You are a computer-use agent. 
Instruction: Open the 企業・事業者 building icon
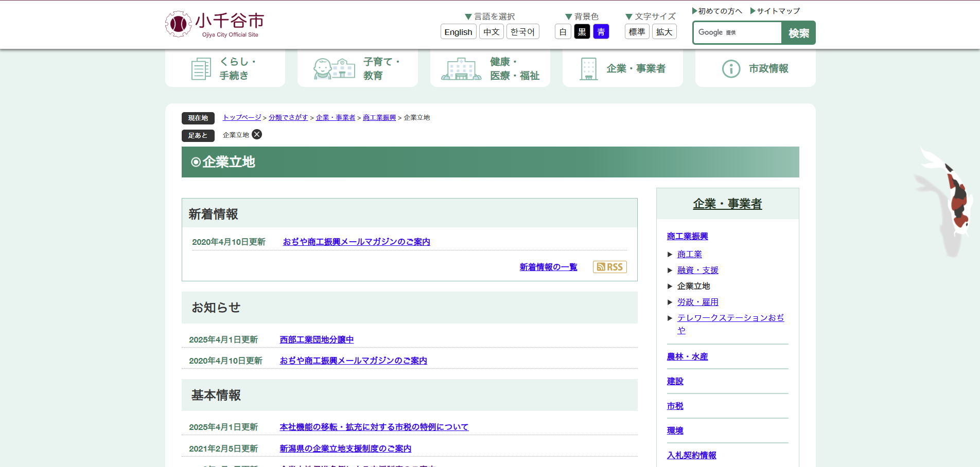[x=588, y=69]
